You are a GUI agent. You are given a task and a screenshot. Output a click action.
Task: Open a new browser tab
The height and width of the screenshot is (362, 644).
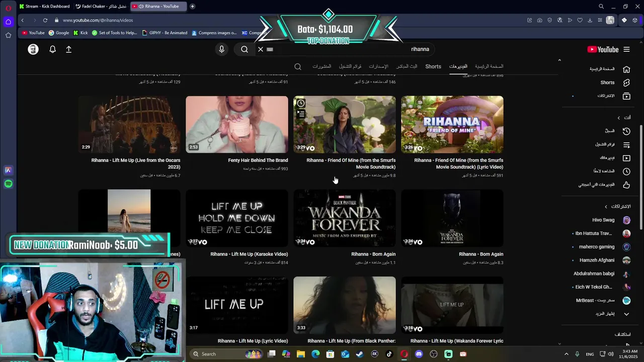(x=192, y=7)
